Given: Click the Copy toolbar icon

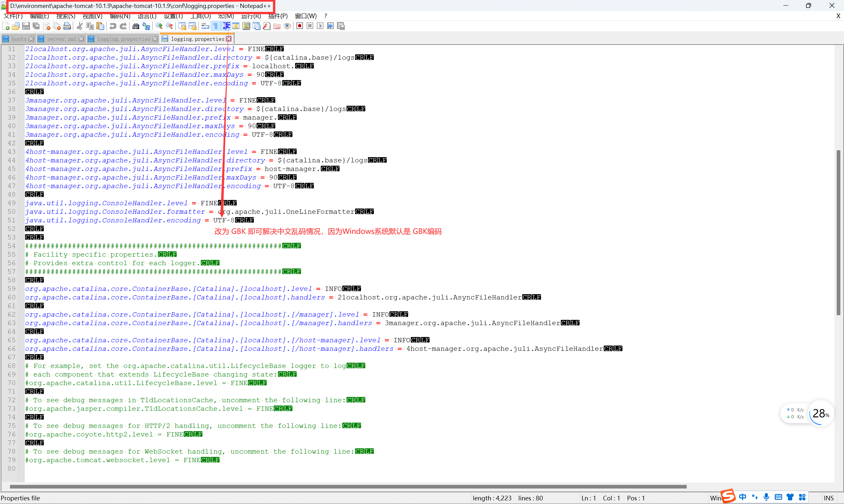Looking at the screenshot, I should (90, 26).
